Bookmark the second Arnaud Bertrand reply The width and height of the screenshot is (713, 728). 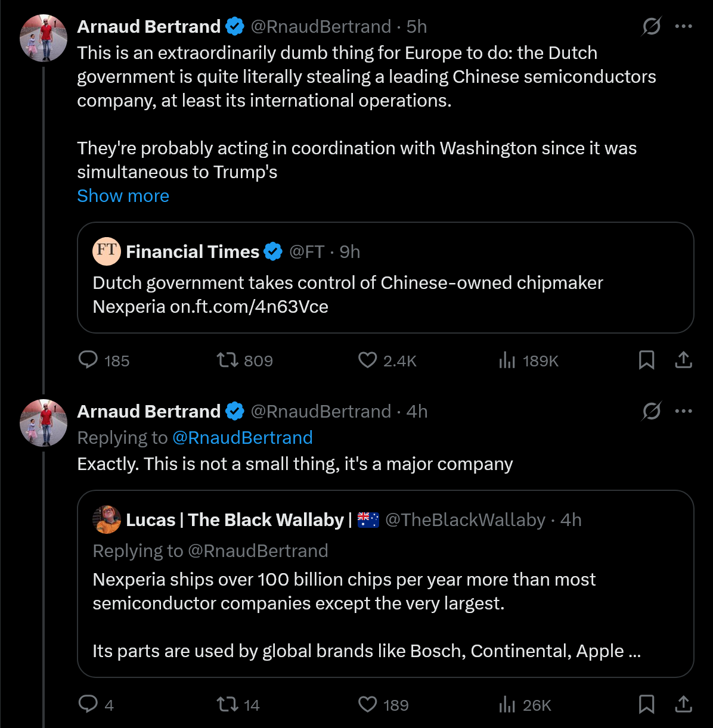pos(646,704)
